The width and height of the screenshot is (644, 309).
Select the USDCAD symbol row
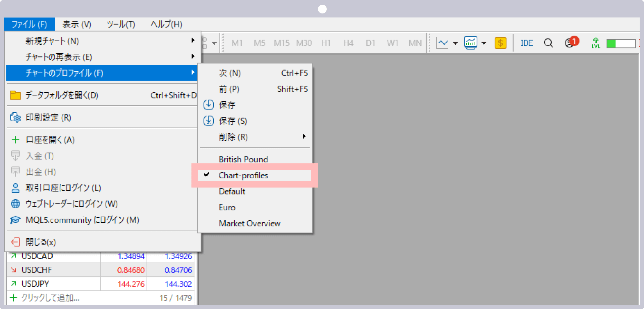(101, 256)
